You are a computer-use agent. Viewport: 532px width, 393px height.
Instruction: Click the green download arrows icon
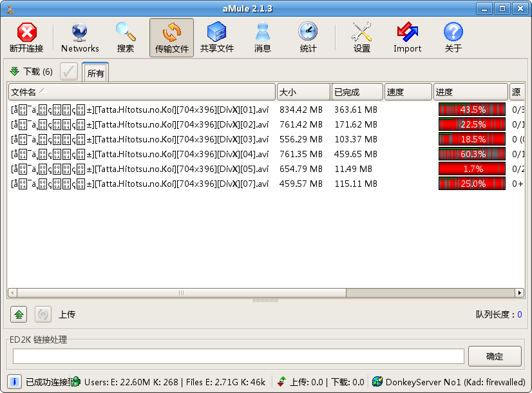(x=14, y=72)
